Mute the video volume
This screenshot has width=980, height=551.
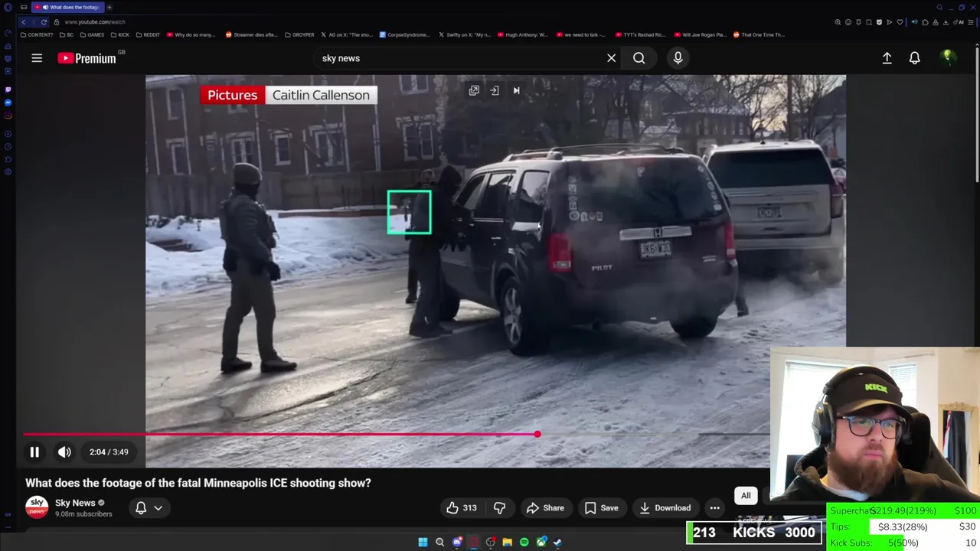(64, 452)
